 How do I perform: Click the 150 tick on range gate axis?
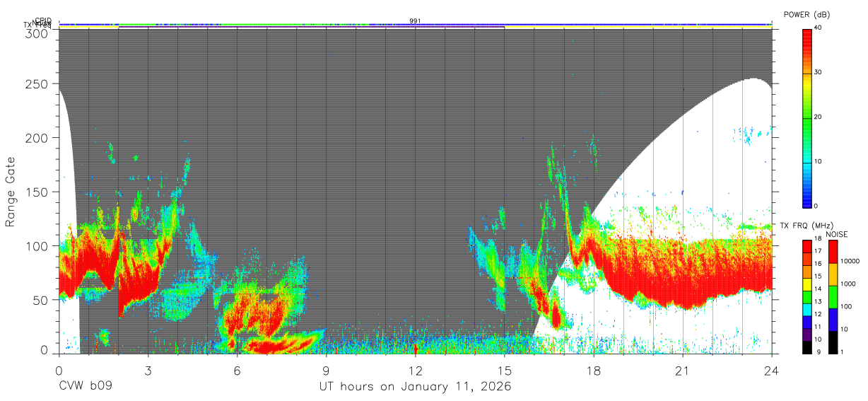[37, 192]
